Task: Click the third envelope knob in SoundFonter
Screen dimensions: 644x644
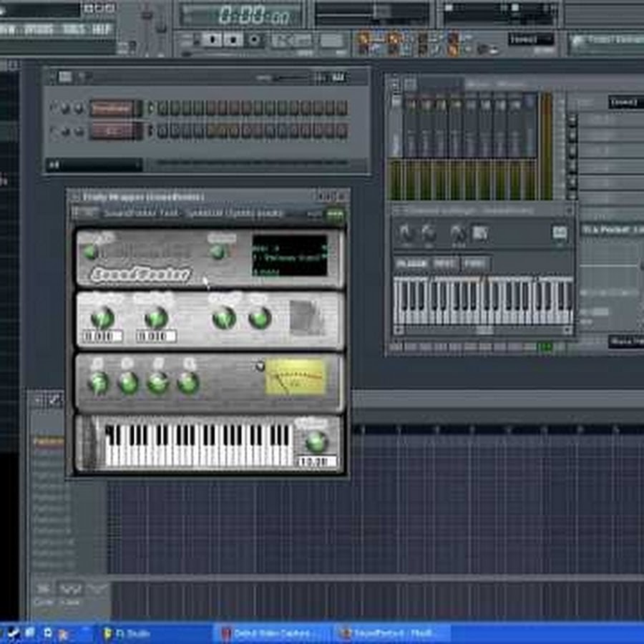Action: coord(158,383)
